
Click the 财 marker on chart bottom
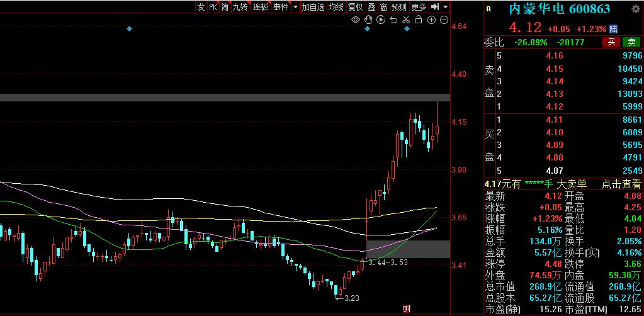[407, 308]
